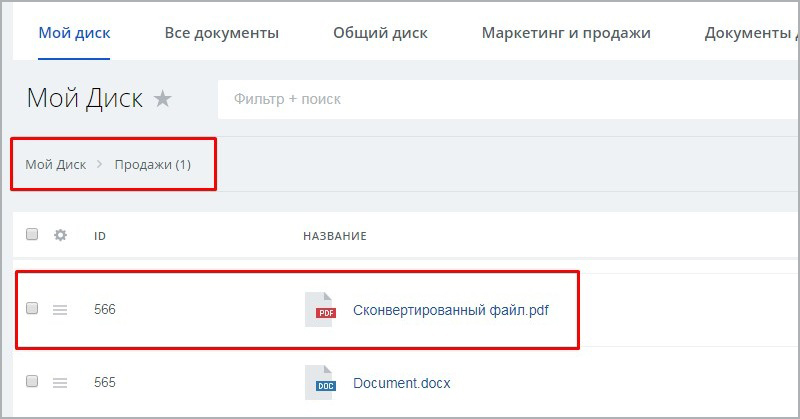Viewport: 800px width, 419px height.
Task: Check the box for row 566
Action: click(x=32, y=309)
